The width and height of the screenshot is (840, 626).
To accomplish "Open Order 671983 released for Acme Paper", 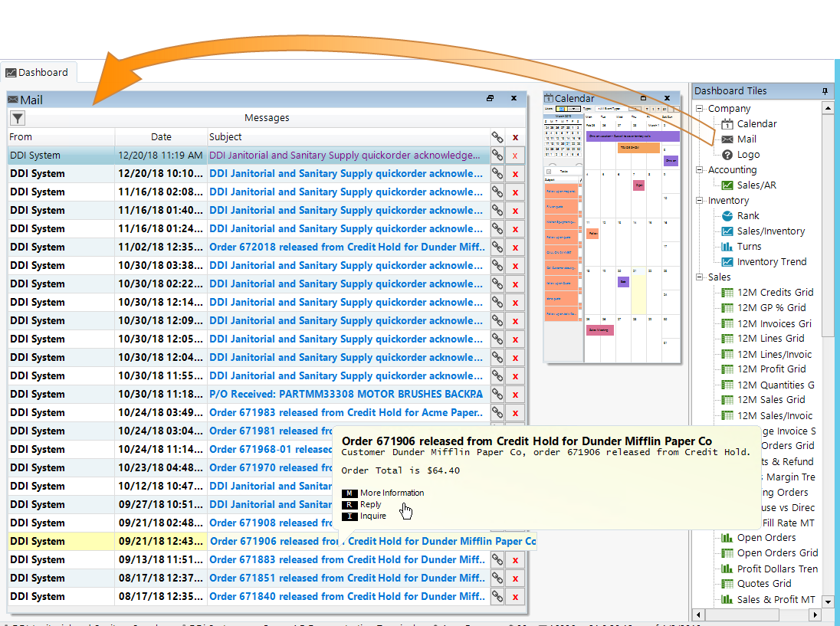I will click(346, 412).
